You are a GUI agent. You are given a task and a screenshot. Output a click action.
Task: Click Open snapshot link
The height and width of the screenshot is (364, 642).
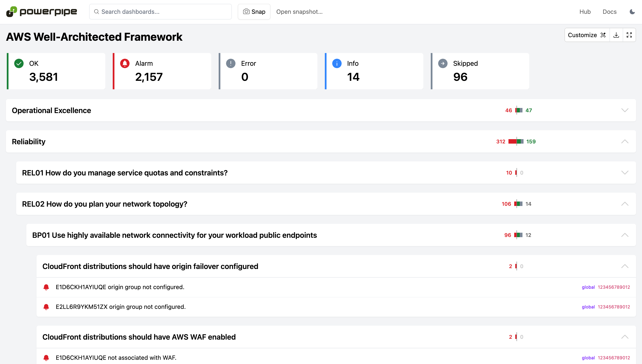(299, 12)
